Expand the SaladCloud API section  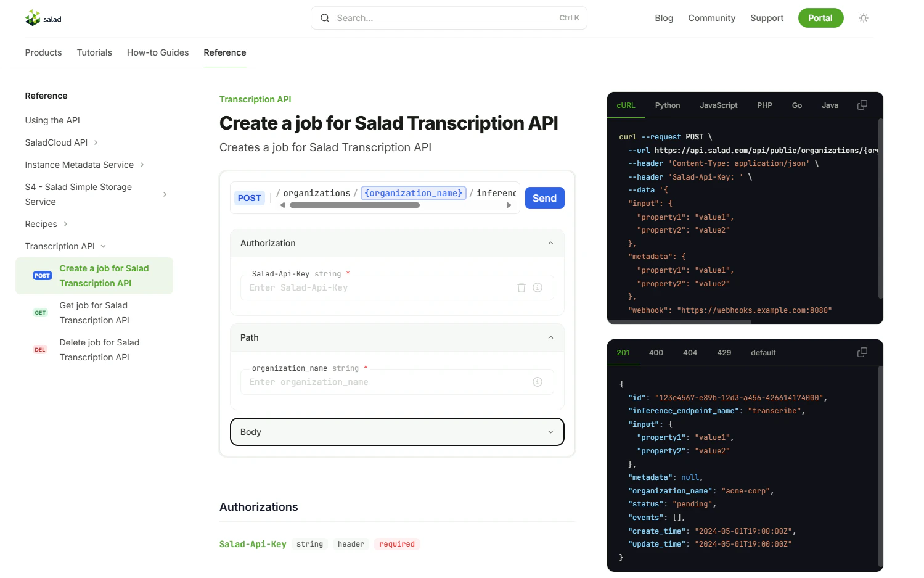(96, 142)
